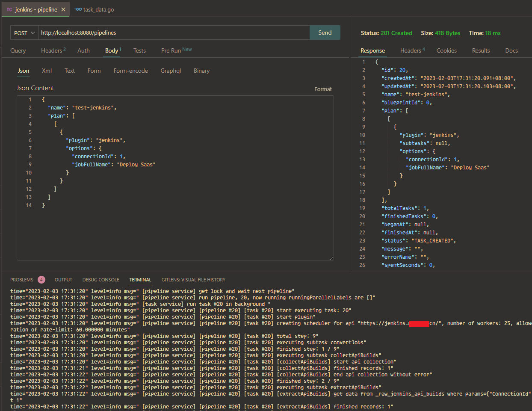Open the Cookies tab
Image resolution: width=532 pixels, height=411 pixels.
pos(446,50)
